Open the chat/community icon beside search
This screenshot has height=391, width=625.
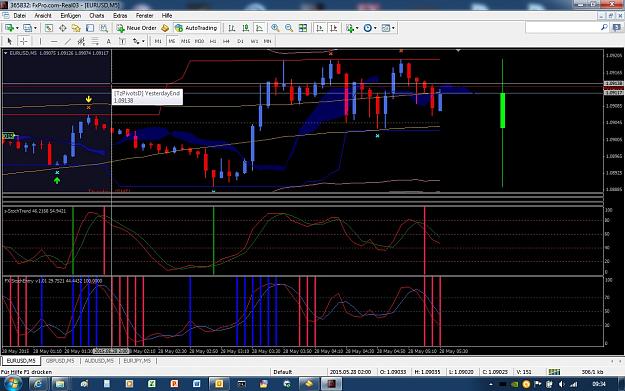pyautogui.click(x=617, y=28)
